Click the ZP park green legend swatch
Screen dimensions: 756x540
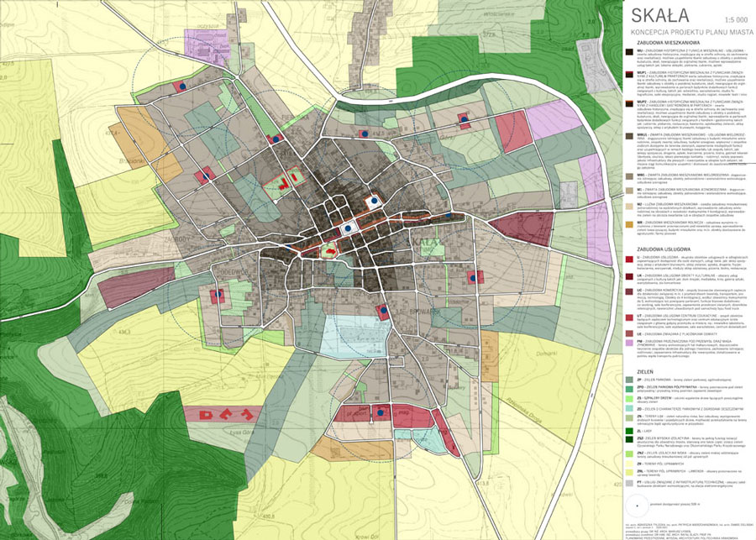(x=629, y=380)
